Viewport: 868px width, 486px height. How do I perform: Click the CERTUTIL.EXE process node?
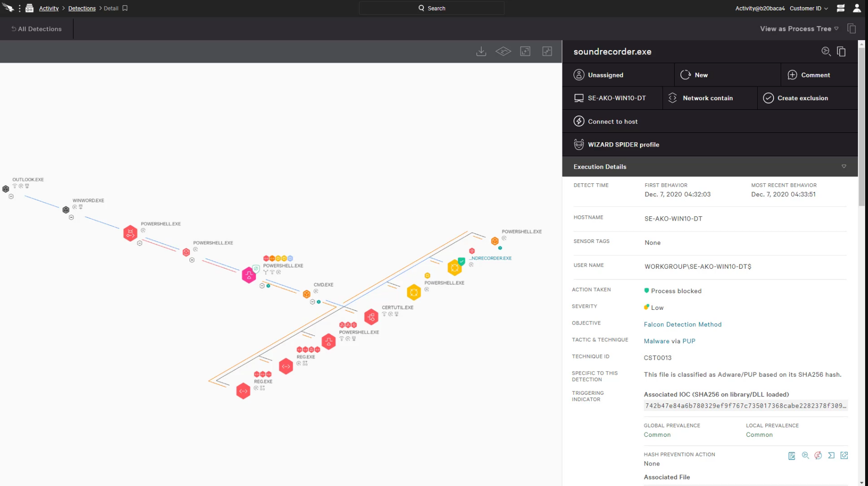tap(371, 317)
